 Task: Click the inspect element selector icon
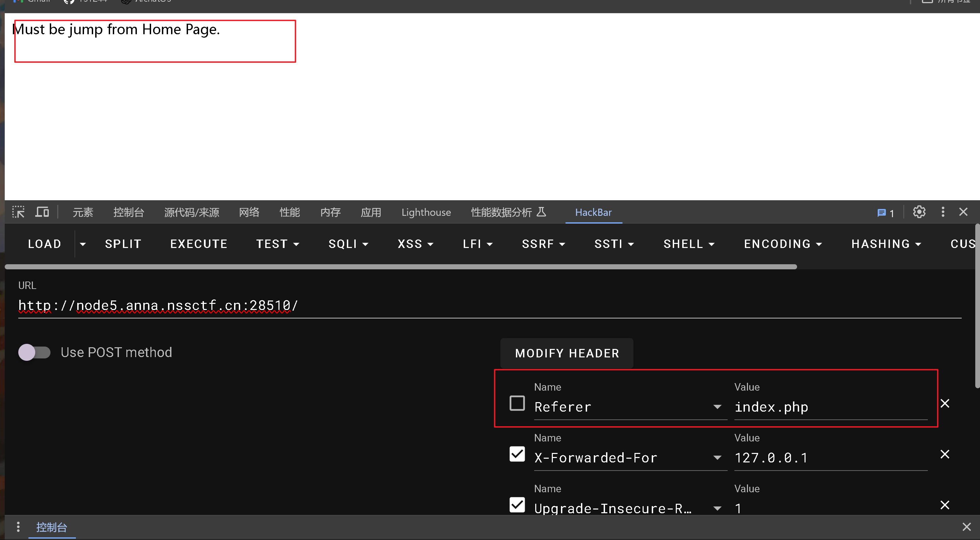(18, 212)
